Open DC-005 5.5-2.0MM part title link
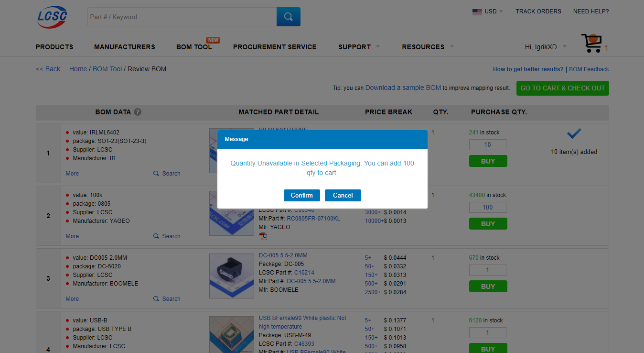Image resolution: width=644 pixels, height=353 pixels. click(283, 255)
